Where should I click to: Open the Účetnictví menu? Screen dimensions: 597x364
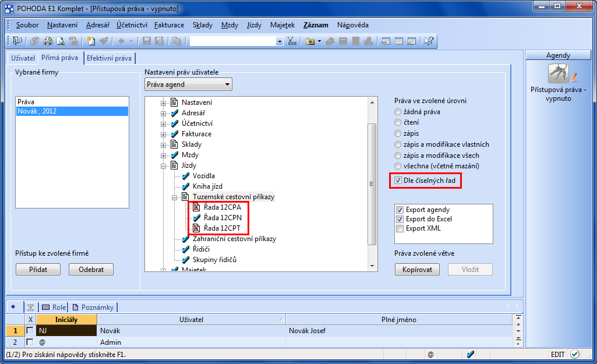[132, 25]
